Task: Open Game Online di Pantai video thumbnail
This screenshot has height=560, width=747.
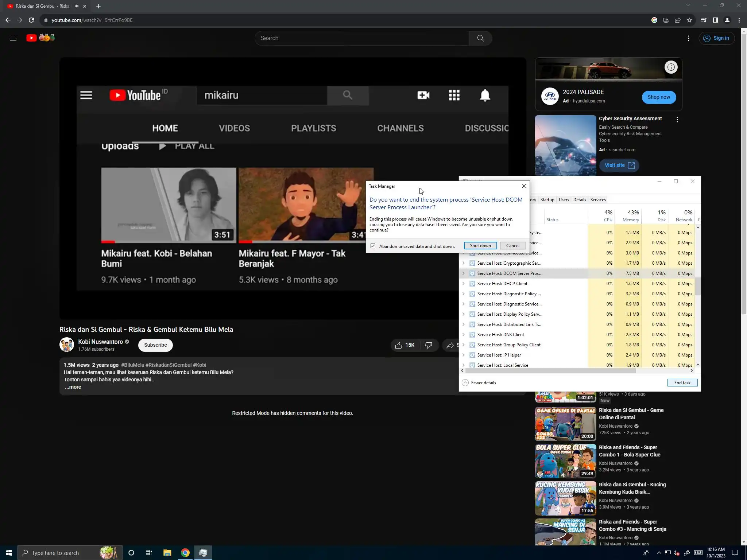Action: [x=565, y=424]
